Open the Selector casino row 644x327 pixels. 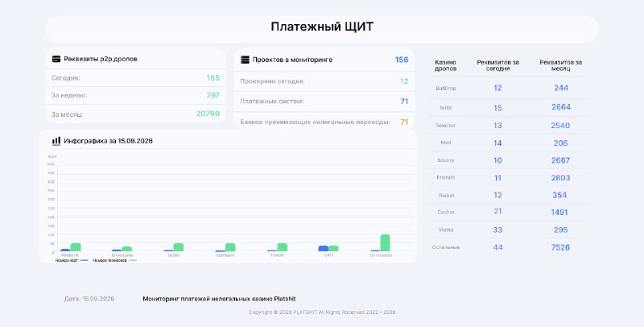pyautogui.click(x=509, y=126)
